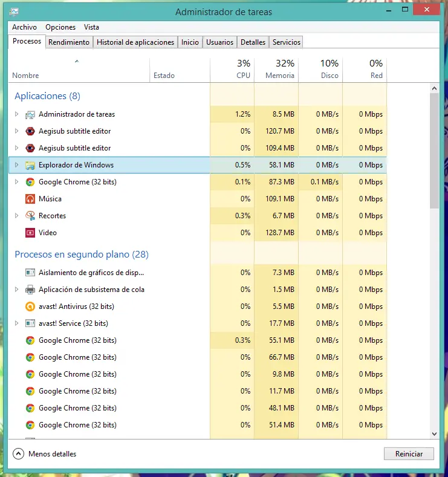The height and width of the screenshot is (477, 448).
Task: Collapse view with Menos detalles arrow icon
Action: coord(18,454)
